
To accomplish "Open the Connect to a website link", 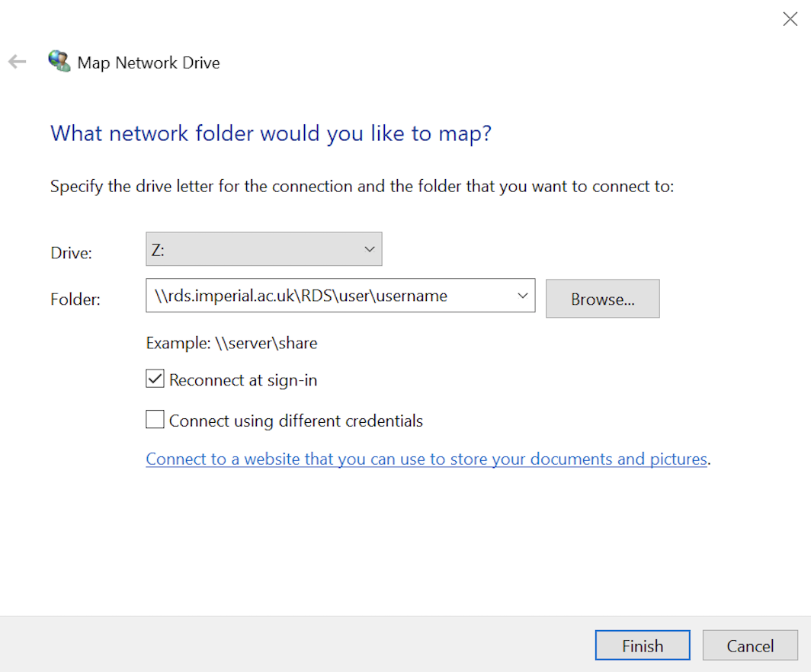I will [x=426, y=459].
